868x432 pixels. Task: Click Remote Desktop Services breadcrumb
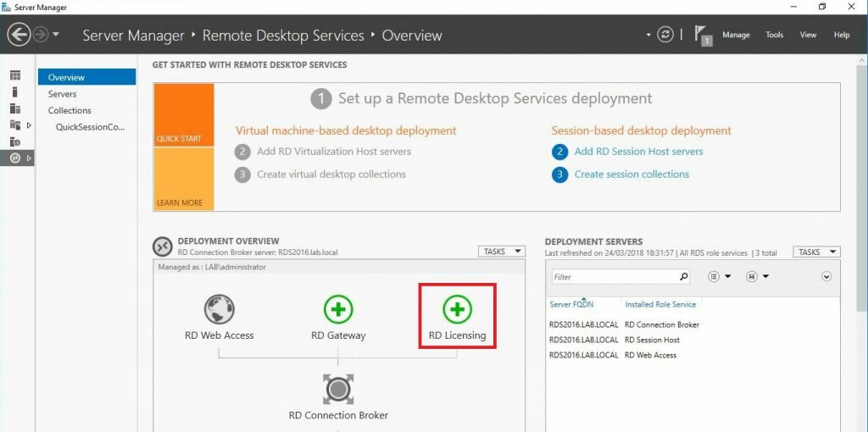coord(283,36)
